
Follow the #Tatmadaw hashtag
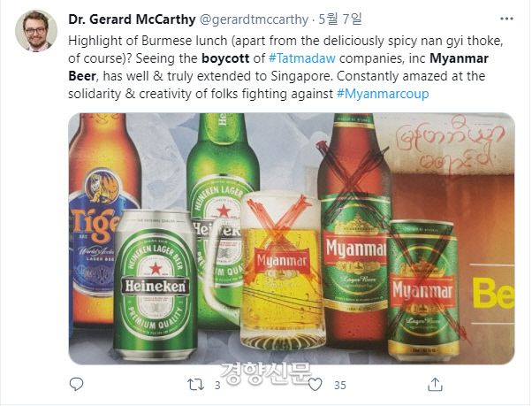[302, 58]
